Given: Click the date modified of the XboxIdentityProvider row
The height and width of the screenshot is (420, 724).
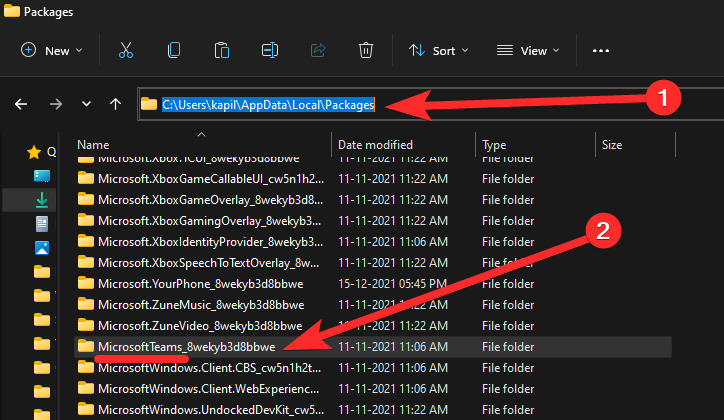Looking at the screenshot, I should coord(392,241).
